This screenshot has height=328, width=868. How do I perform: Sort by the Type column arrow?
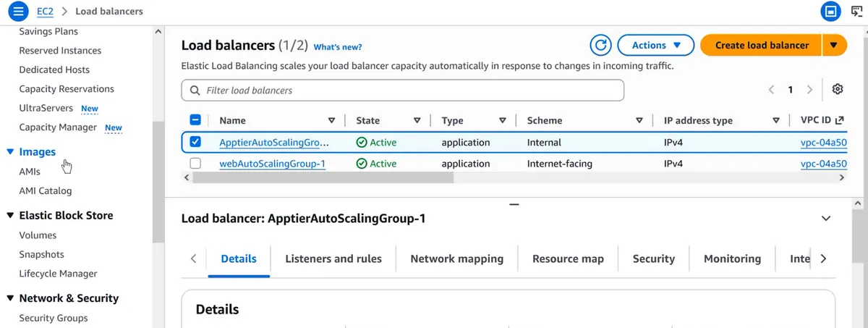503,121
